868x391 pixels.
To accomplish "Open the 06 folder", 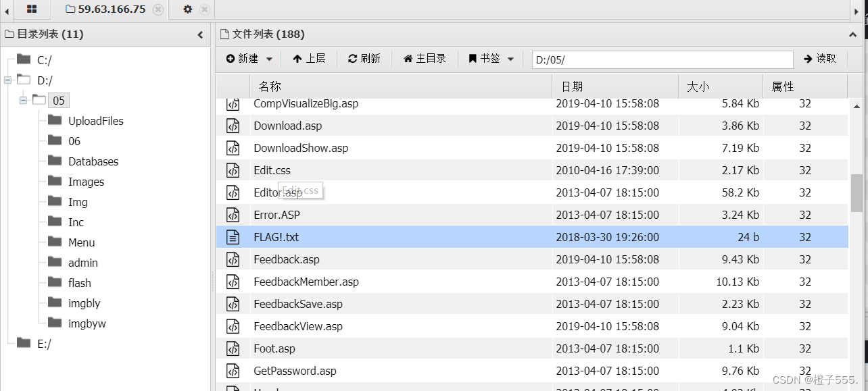I will coord(74,141).
